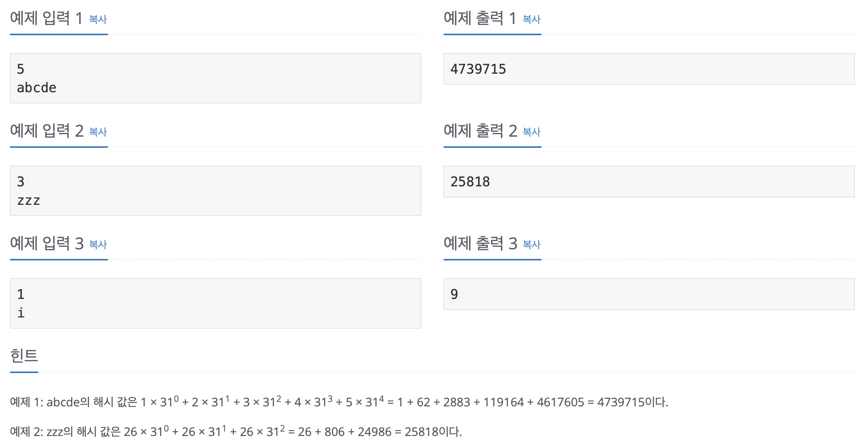Click 복사 to copy 예제 입력 2
Image resolution: width=868 pixels, height=446 pixels.
point(97,133)
